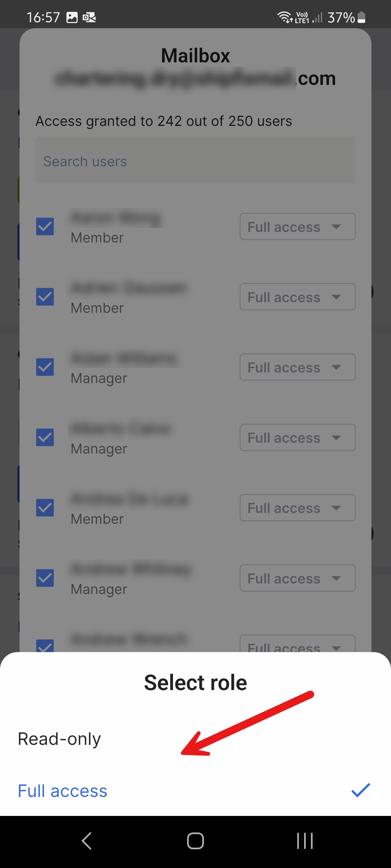Tap the 'Access granted to 242' text
Image resolution: width=391 pixels, height=868 pixels.
164,121
